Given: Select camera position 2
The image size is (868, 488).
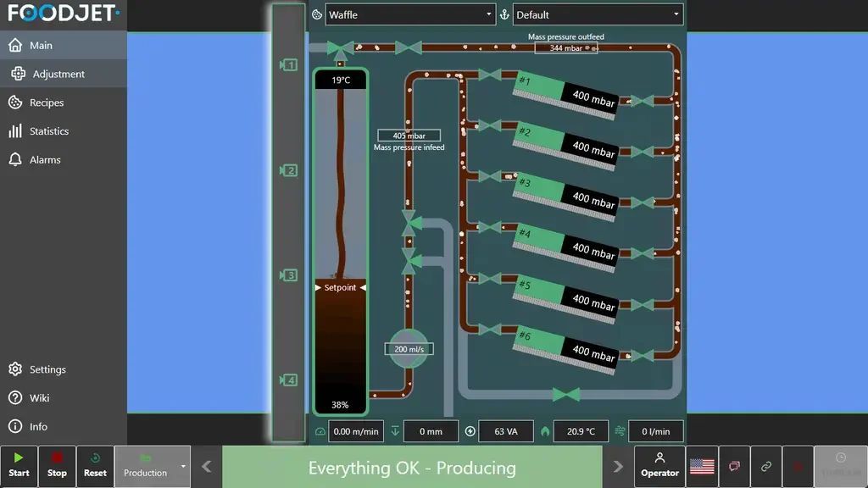Looking at the screenshot, I should (x=289, y=170).
